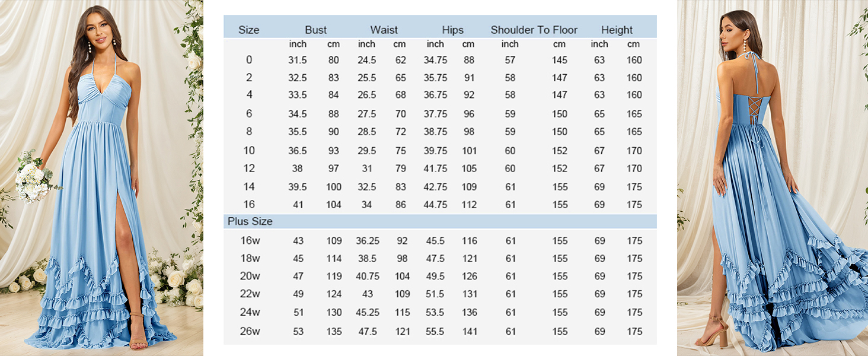
Task: Click the 55.5 inch hips value
Action: 435,332
